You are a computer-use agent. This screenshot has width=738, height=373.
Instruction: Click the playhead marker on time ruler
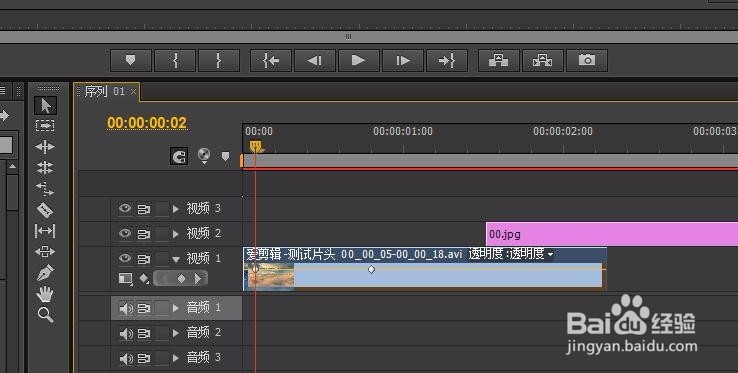(256, 146)
